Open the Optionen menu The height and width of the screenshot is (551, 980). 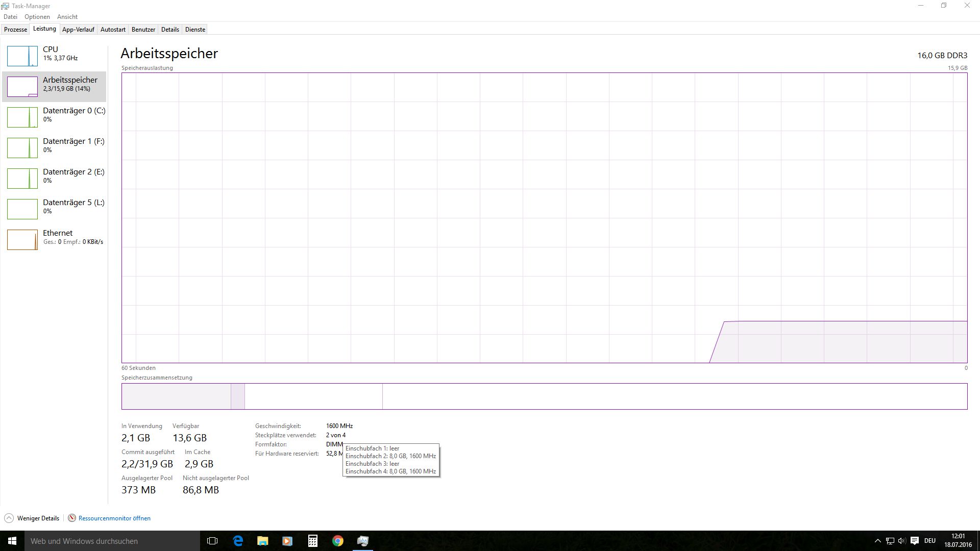(37, 17)
